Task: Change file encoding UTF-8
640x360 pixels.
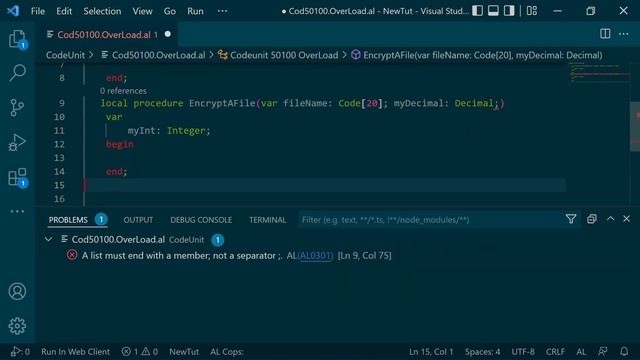Action: [523, 351]
